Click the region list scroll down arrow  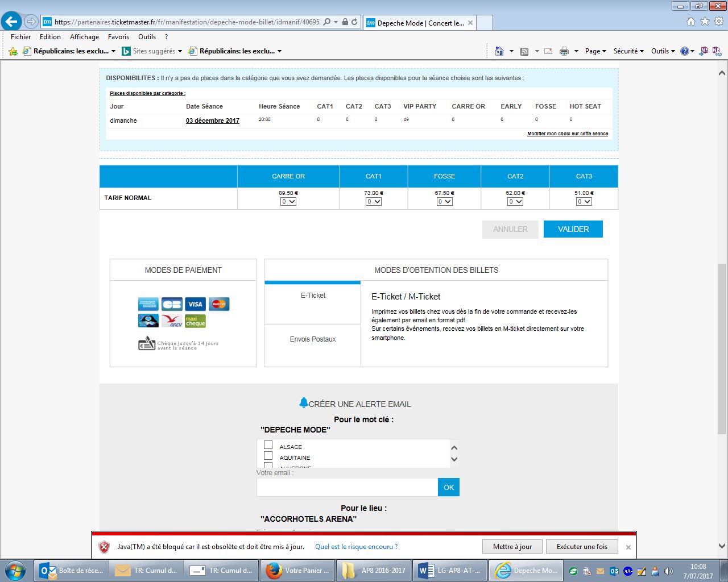point(454,459)
